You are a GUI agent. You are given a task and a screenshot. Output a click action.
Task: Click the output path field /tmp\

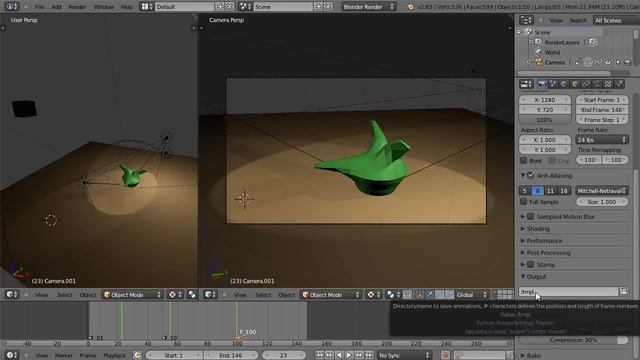tap(569, 291)
